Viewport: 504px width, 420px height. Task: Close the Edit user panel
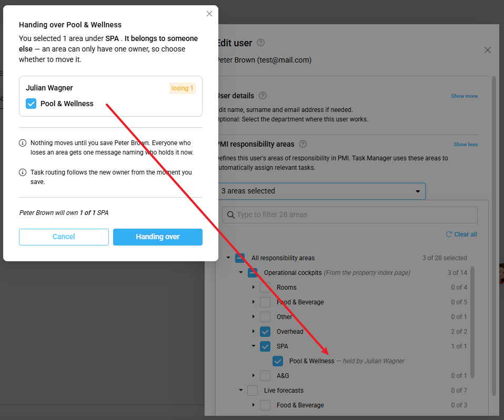coord(488,50)
